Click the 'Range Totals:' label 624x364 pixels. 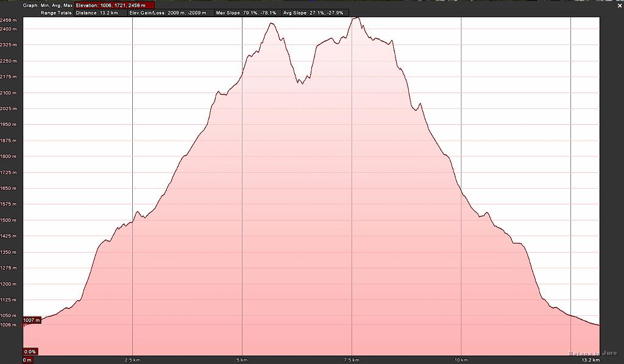pos(57,13)
